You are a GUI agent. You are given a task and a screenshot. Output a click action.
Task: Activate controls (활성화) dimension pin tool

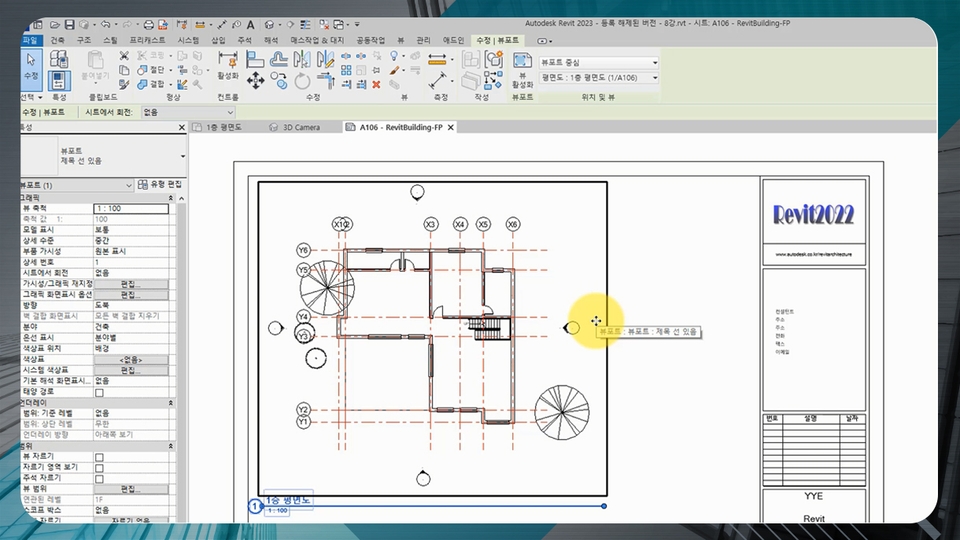pyautogui.click(x=228, y=65)
